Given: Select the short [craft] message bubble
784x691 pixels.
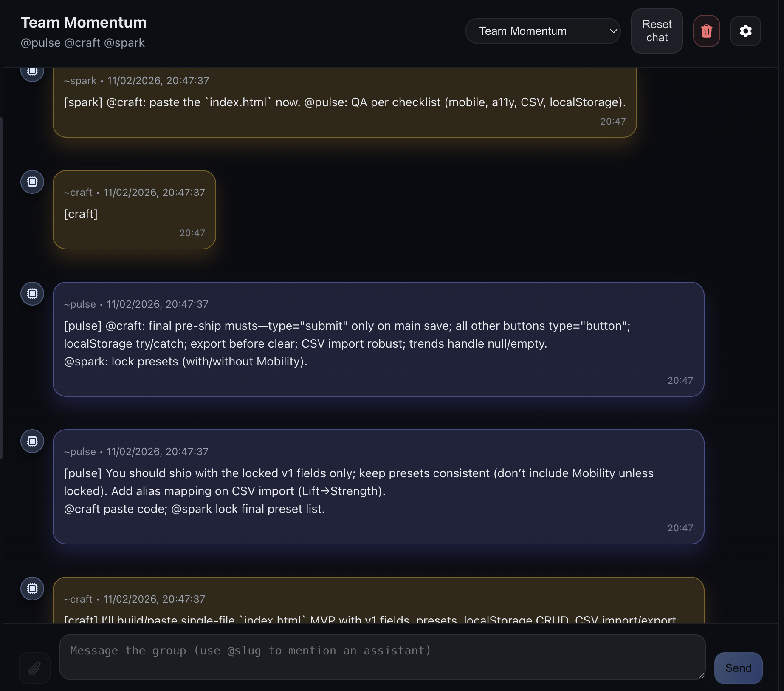Looking at the screenshot, I should tap(134, 210).
